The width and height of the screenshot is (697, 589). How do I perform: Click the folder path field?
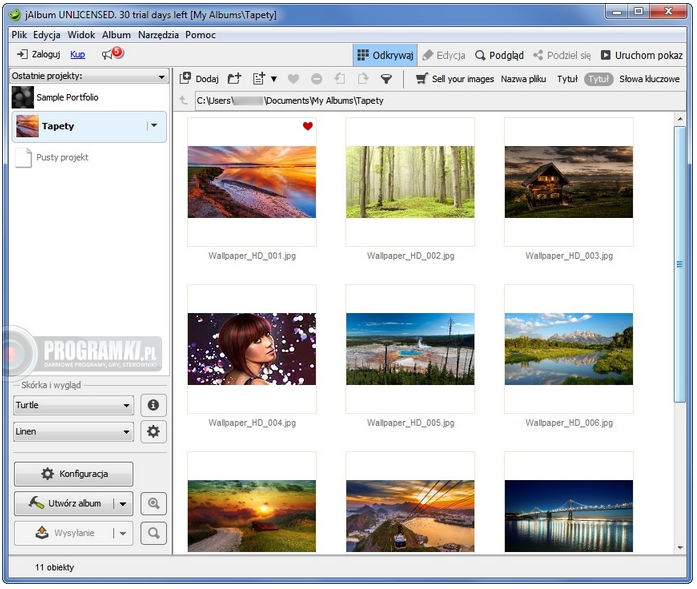tap(440, 101)
